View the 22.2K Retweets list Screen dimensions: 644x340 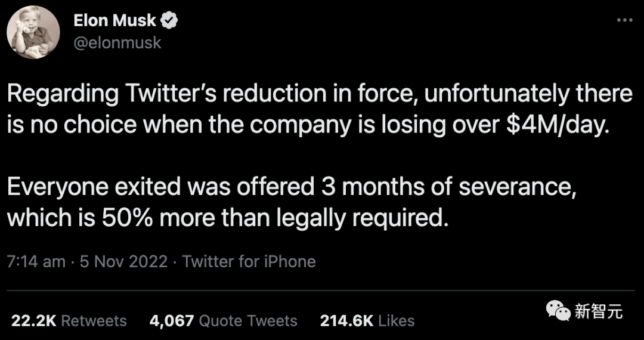click(69, 320)
